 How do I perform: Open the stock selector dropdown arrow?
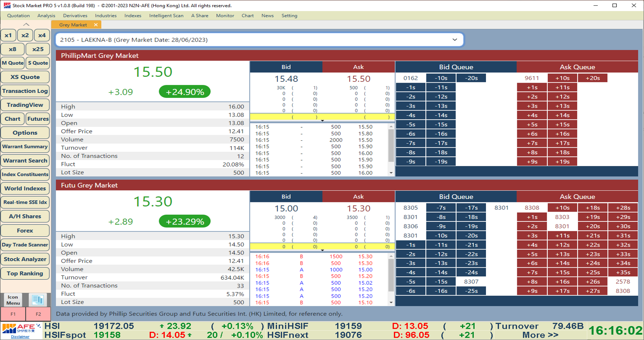[454, 40]
